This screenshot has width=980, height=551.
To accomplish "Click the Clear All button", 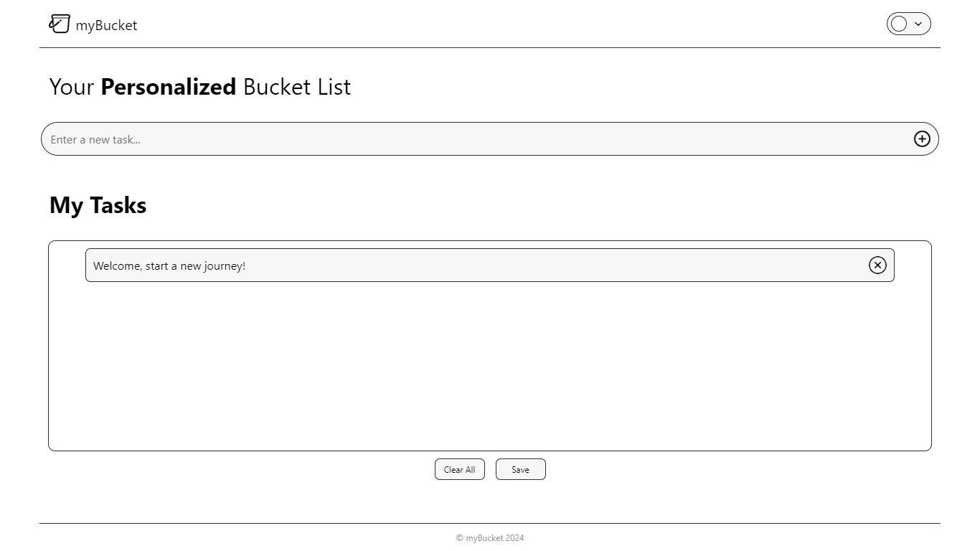I will [460, 470].
